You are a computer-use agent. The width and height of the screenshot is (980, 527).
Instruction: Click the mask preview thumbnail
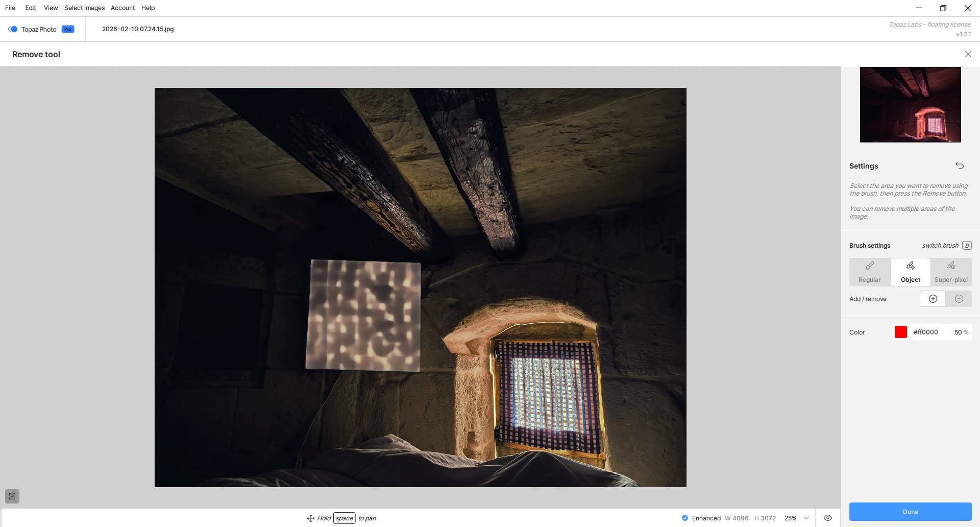click(x=910, y=105)
